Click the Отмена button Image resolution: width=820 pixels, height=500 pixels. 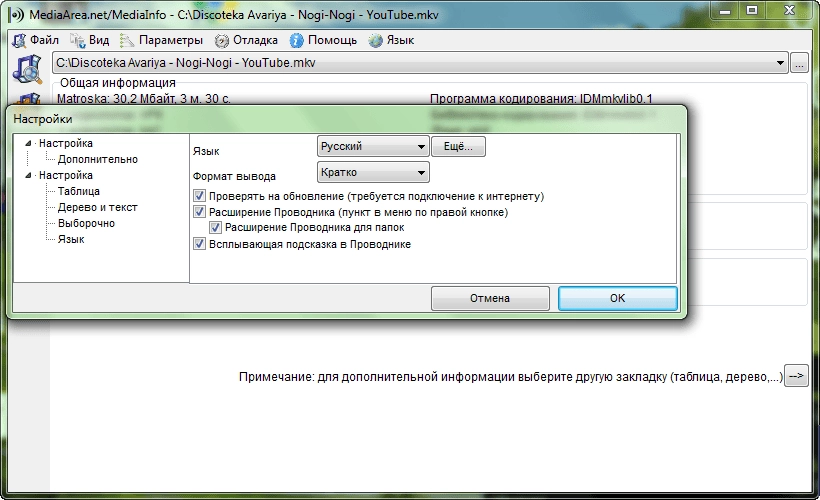coord(490,298)
